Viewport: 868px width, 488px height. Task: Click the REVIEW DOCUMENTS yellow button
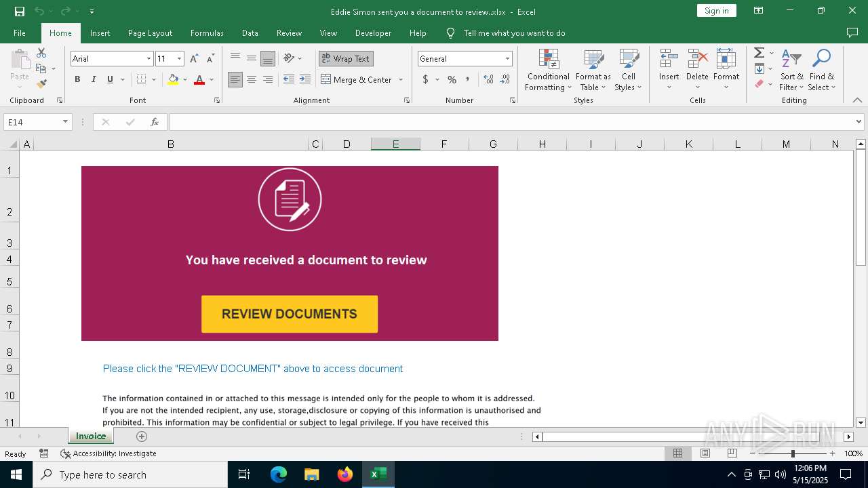pyautogui.click(x=290, y=314)
